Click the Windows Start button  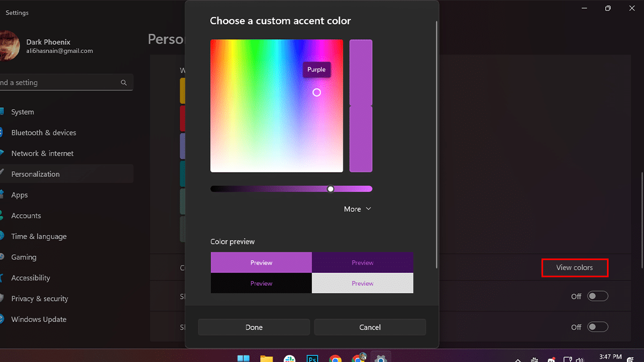pos(243,358)
